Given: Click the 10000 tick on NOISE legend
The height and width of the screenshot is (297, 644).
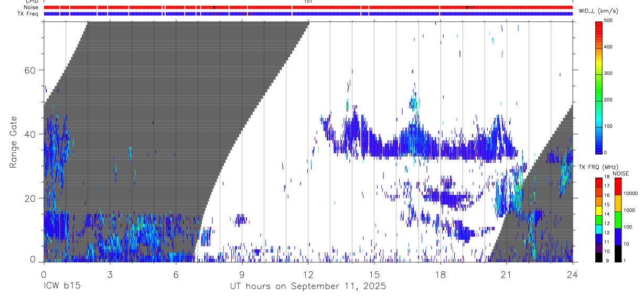Looking at the screenshot, I should (x=631, y=193).
